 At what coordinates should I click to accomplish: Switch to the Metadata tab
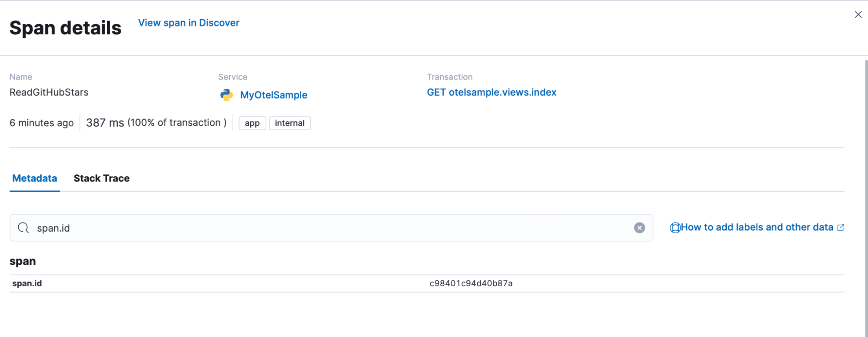pyautogui.click(x=35, y=178)
